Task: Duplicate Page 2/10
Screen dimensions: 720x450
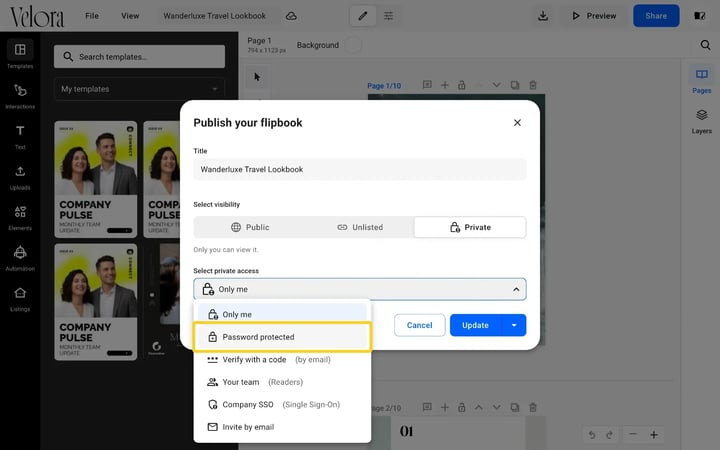Action: (x=515, y=407)
